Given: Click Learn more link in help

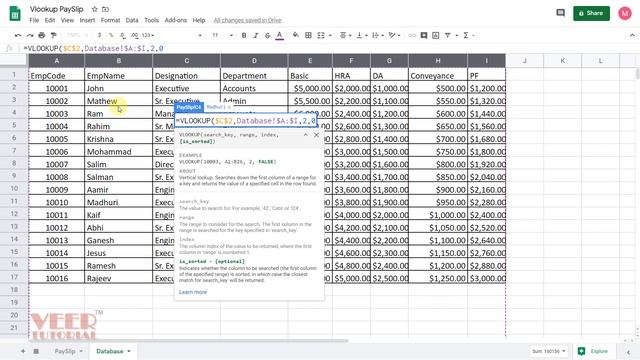Looking at the screenshot, I should pyautogui.click(x=193, y=292).
